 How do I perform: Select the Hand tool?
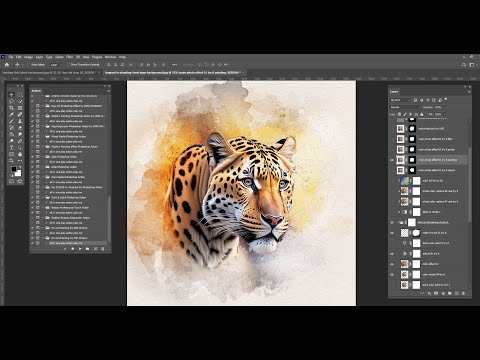(20, 154)
